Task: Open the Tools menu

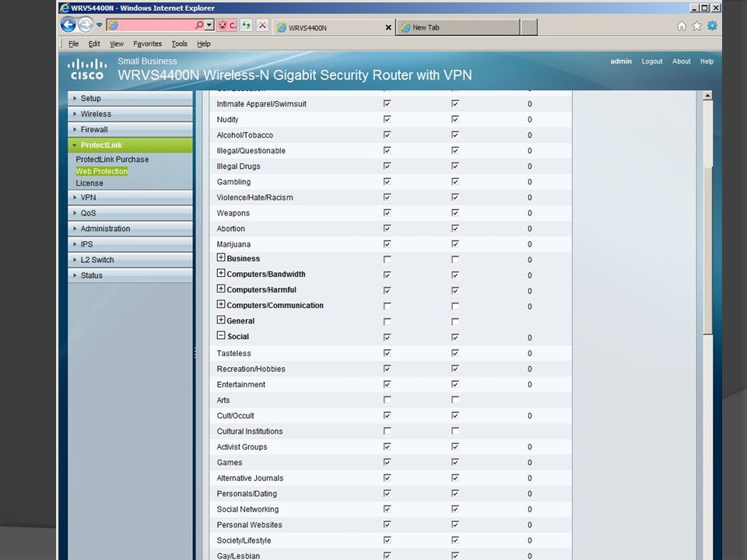Action: (x=180, y=44)
